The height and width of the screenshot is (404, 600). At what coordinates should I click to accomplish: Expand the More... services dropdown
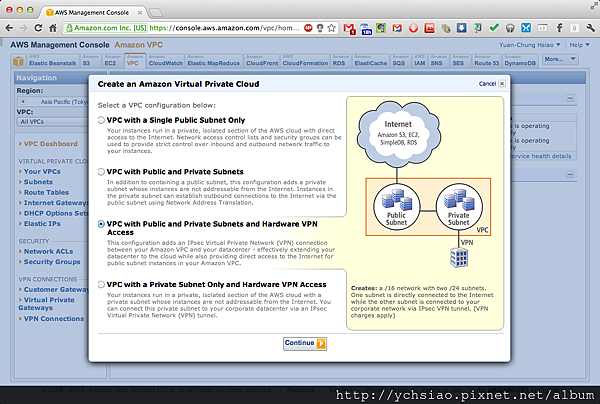tap(560, 59)
